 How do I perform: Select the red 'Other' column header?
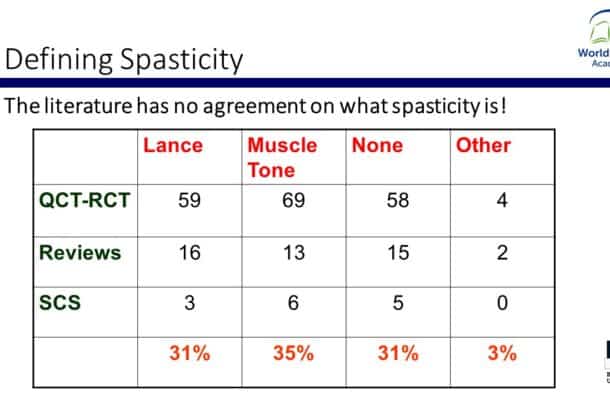(x=483, y=146)
